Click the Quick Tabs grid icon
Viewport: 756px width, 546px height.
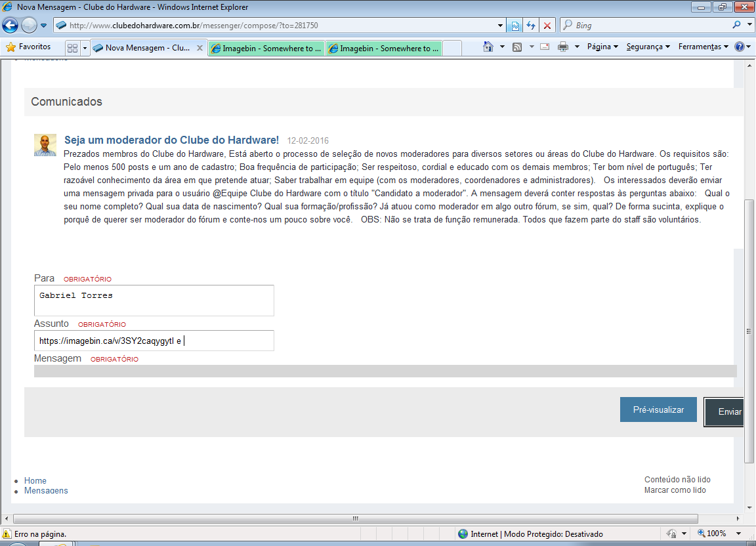(x=72, y=48)
